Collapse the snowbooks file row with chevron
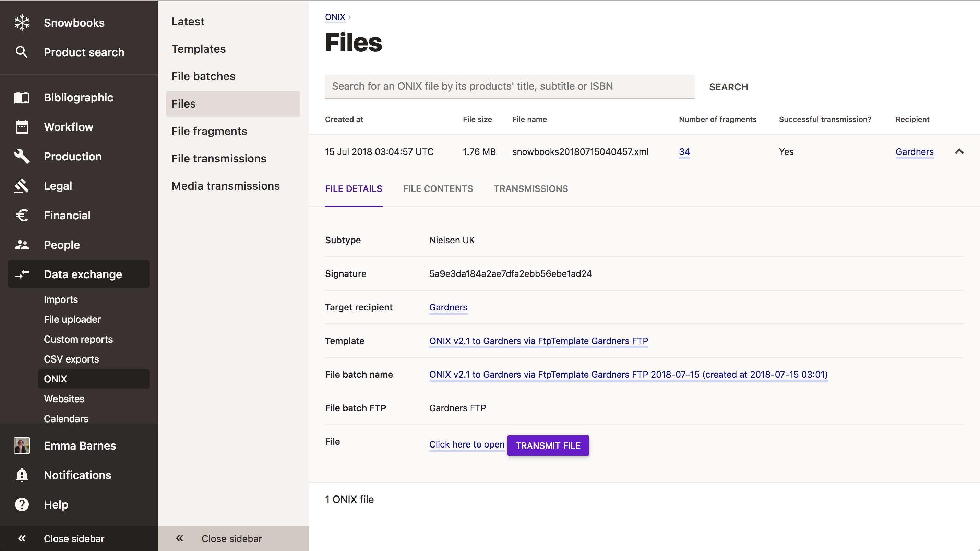 tap(959, 152)
